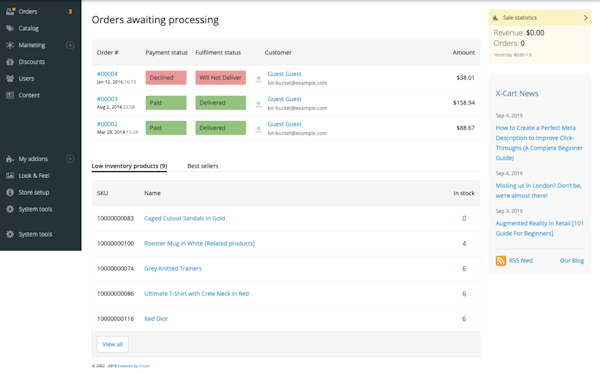Viewport: 600px width, 374px height.
Task: Click the $158.94 order amount
Action: coord(464,103)
